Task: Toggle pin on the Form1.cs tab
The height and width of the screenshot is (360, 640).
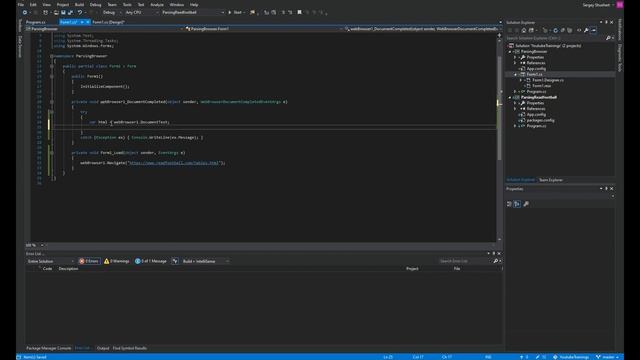Action: tap(82, 22)
